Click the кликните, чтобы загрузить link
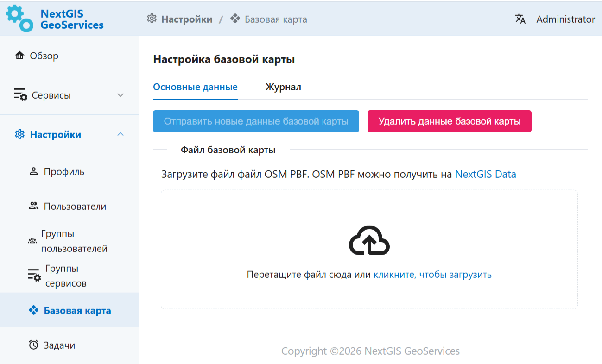This screenshot has height=364, width=602. (432, 275)
